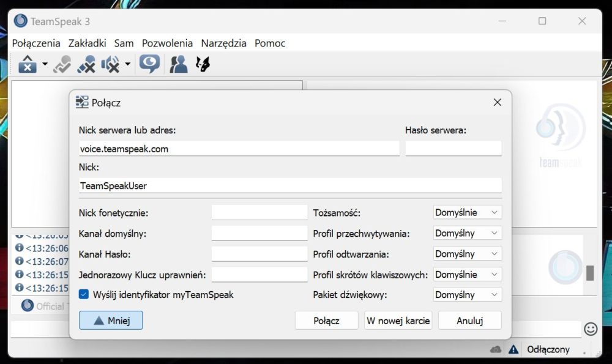Click the log entry timestamp 13:26:06
Viewport: 612px width, 364px height.
point(47,248)
